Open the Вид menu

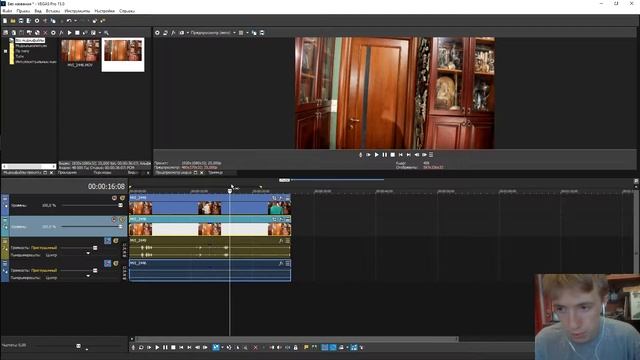(x=38, y=11)
